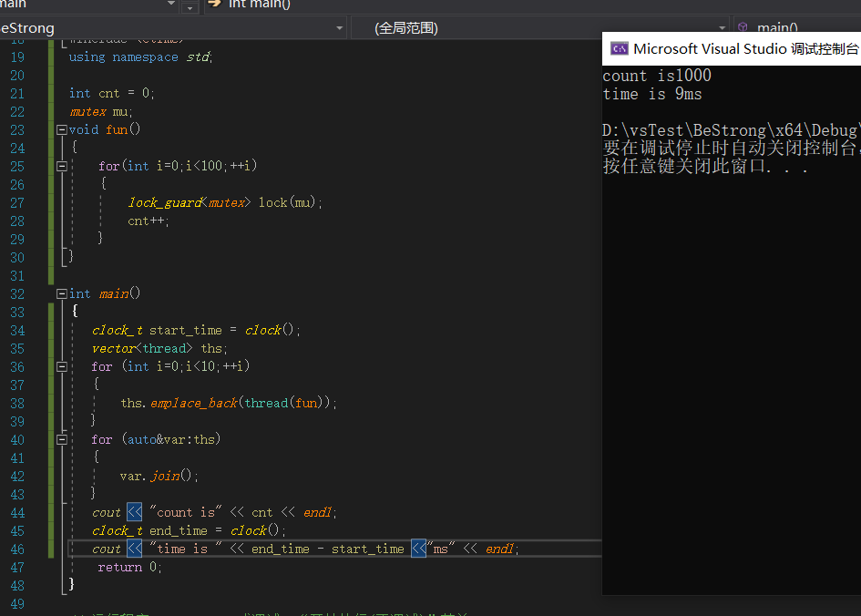861x616 pixels.
Task: Collapse the for loop at line 25
Action: click(x=62, y=167)
